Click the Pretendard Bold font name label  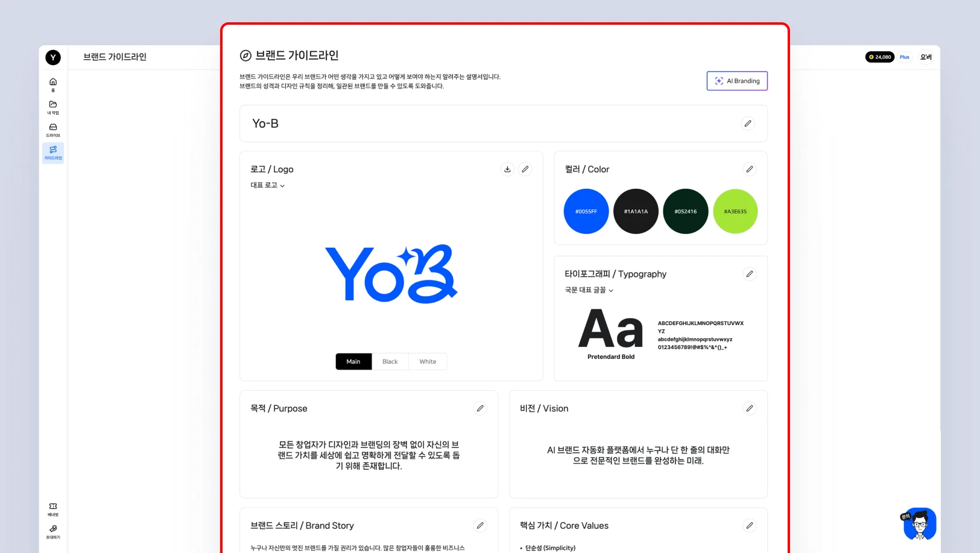(611, 357)
